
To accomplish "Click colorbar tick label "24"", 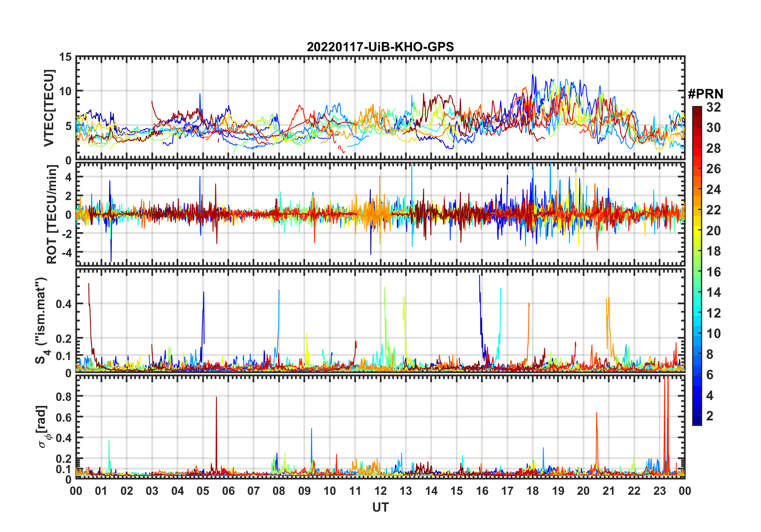I will click(713, 189).
